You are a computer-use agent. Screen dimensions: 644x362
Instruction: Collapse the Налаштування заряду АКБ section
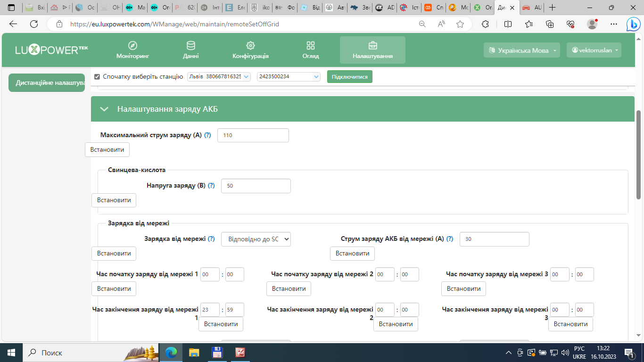pos(104,109)
